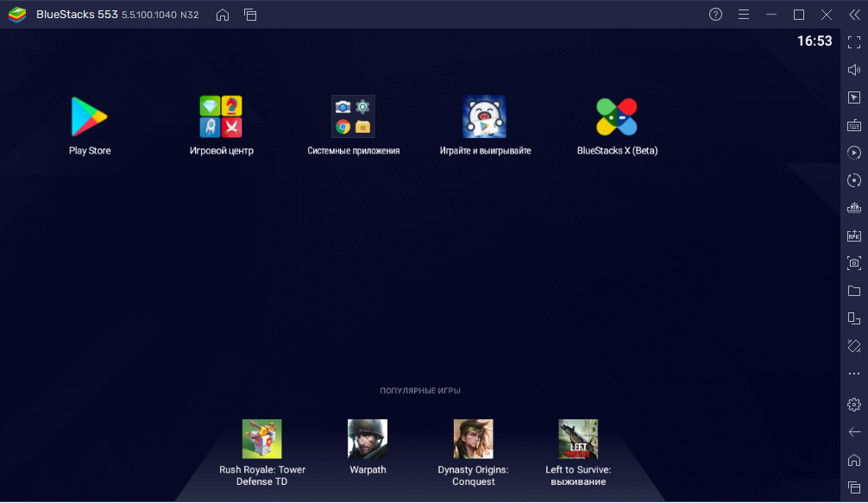This screenshot has height=503, width=868.
Task: Click the ПОПУЛЯРНЫЕ ИГРЫ heading
Action: pyautogui.click(x=420, y=391)
